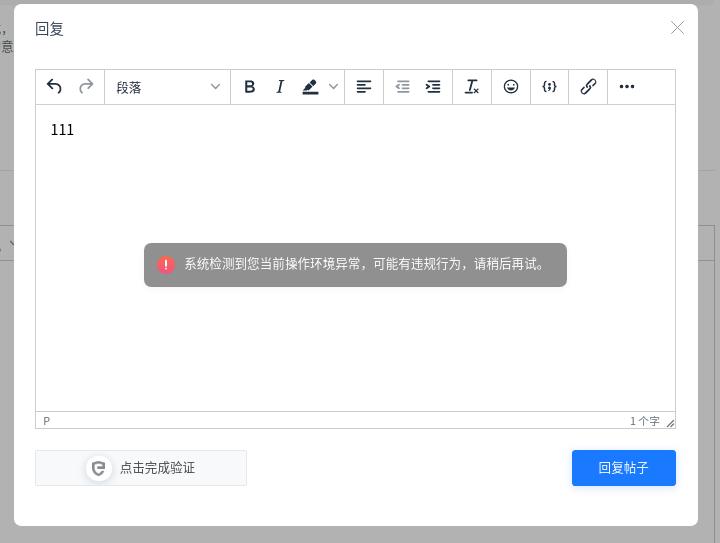The height and width of the screenshot is (543, 720).
Task: Open the text alignment menu
Action: coord(364,87)
